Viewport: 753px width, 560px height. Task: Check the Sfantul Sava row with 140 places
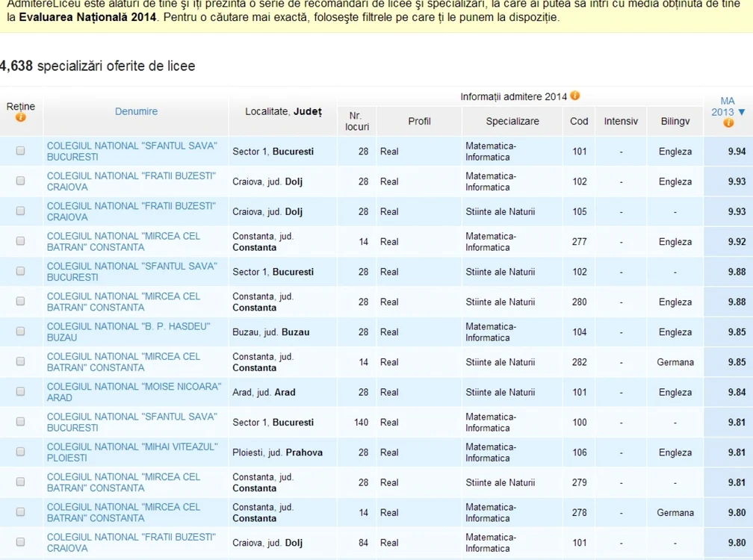tap(20, 421)
